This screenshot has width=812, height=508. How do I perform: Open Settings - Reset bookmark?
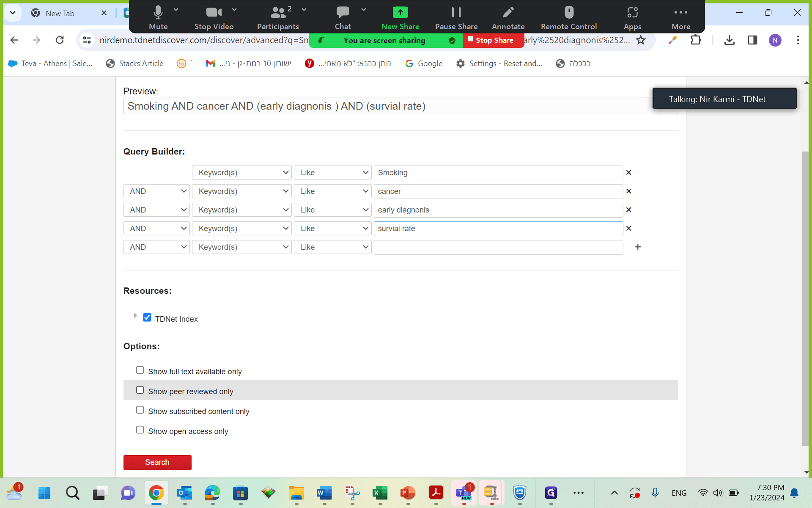[499, 63]
